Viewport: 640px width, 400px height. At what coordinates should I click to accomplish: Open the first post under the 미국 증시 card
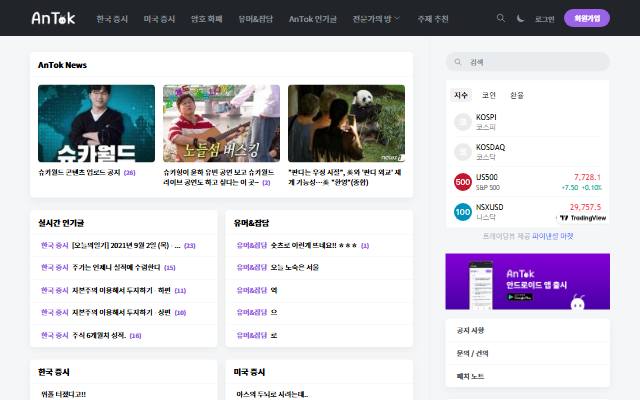273,394
